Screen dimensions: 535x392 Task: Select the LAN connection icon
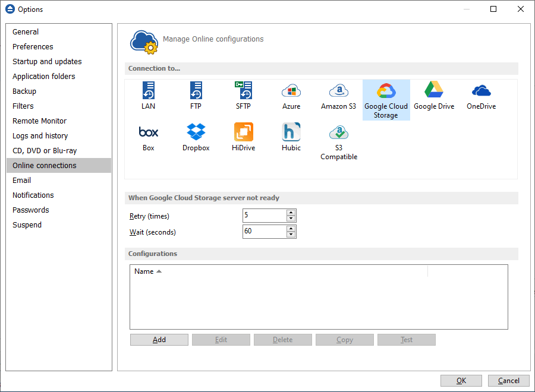pos(149,96)
